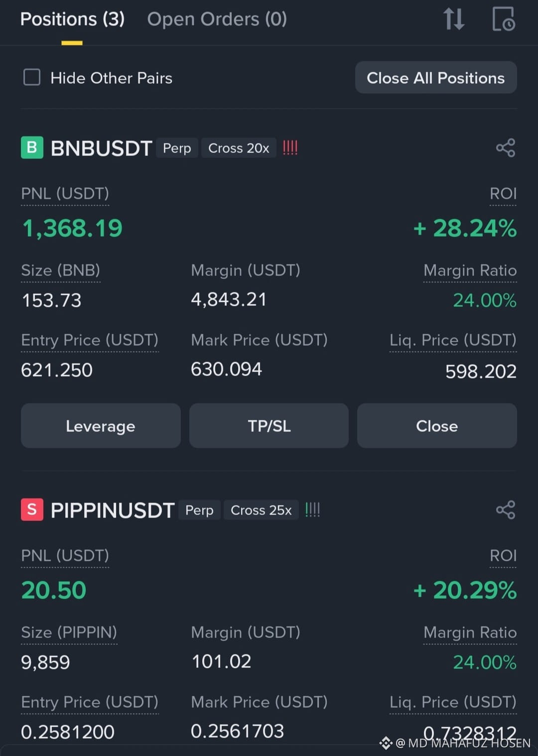Tap the sort arrows icon

[454, 19]
